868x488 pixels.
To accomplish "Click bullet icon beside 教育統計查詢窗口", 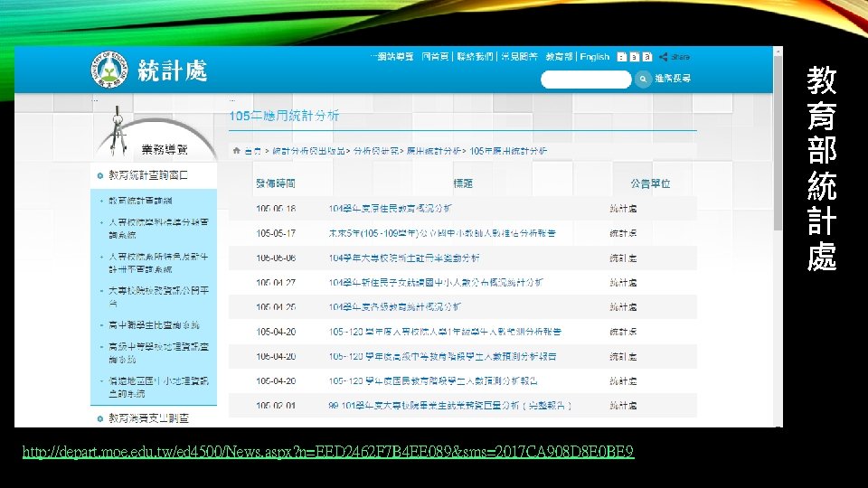I will point(100,176).
